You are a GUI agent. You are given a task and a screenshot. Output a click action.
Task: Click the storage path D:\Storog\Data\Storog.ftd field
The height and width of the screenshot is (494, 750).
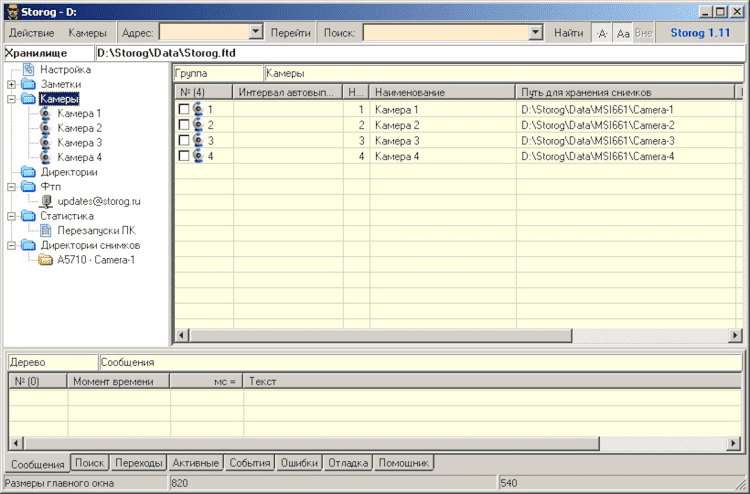(419, 53)
